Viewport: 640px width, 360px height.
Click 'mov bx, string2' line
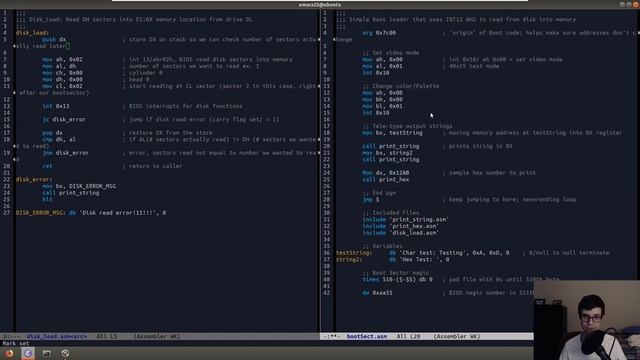387,153
